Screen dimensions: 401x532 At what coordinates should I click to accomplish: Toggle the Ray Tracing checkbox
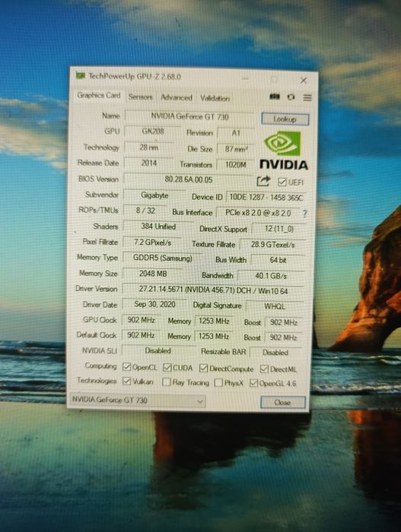click(x=166, y=382)
